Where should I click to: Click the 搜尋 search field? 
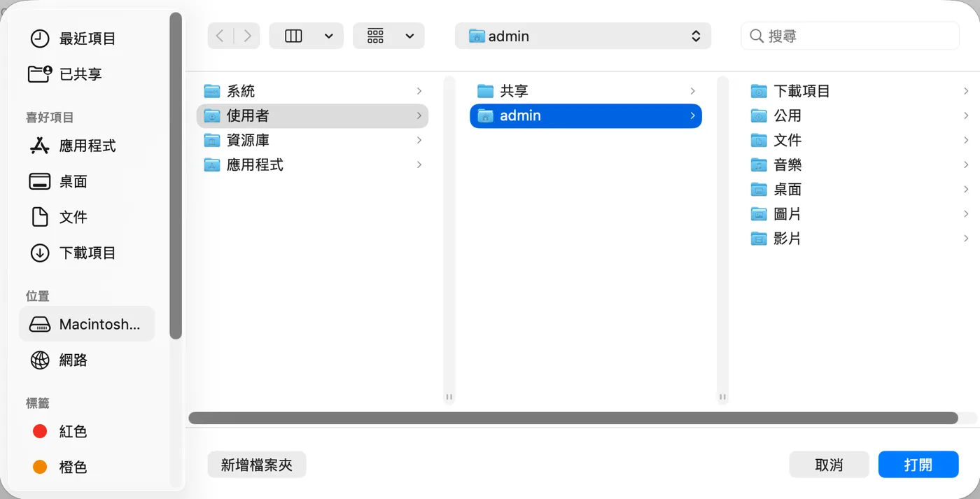coord(850,36)
